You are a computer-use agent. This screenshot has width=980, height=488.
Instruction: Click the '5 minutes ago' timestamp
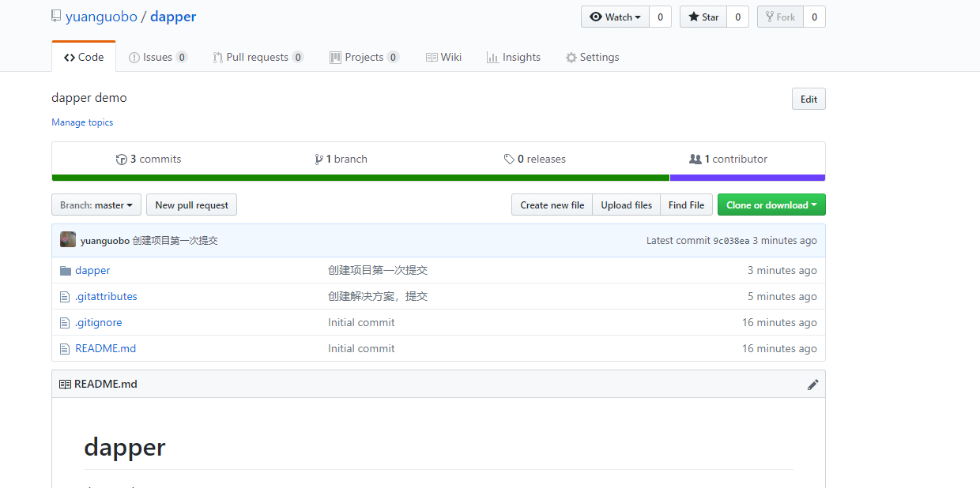[782, 296]
